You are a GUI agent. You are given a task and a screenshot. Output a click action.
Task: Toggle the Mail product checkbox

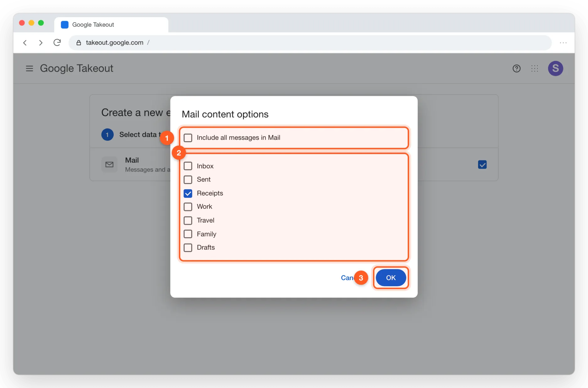point(482,164)
